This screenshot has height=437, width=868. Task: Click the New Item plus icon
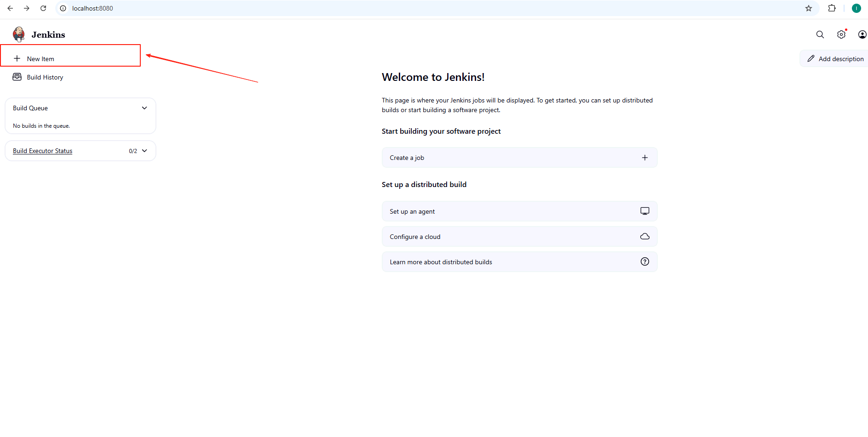click(17, 58)
